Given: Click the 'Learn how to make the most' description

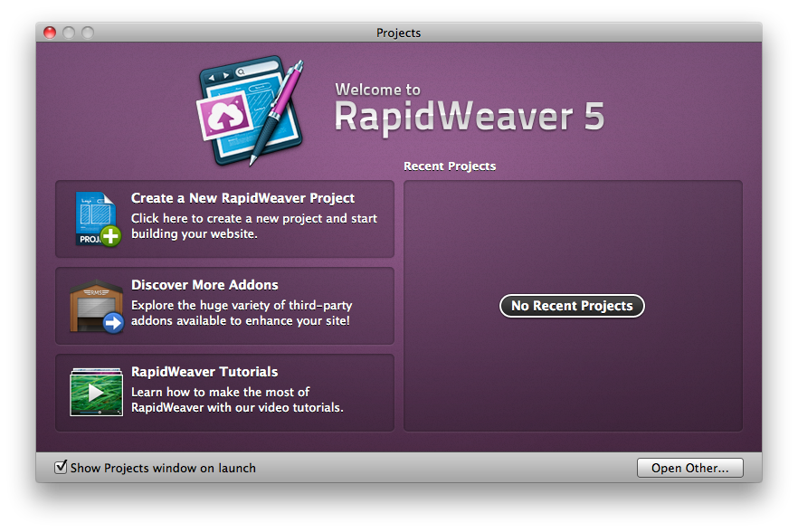Looking at the screenshot, I should [237, 400].
